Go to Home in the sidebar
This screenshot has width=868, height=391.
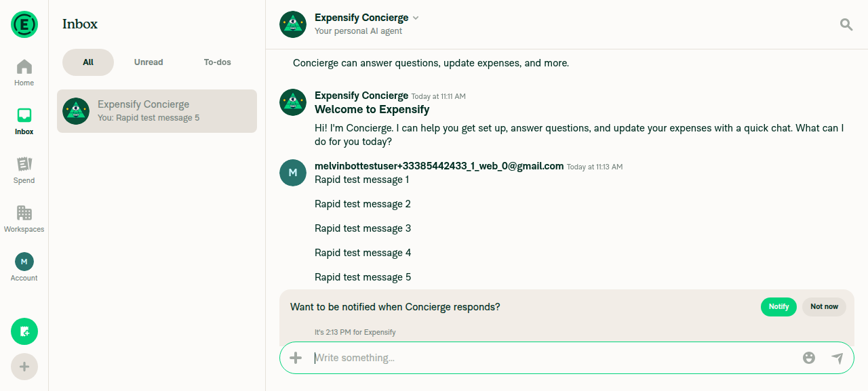24,73
